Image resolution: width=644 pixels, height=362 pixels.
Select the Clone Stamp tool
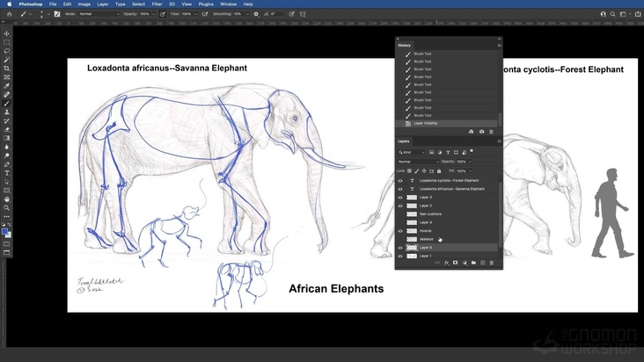tap(6, 112)
